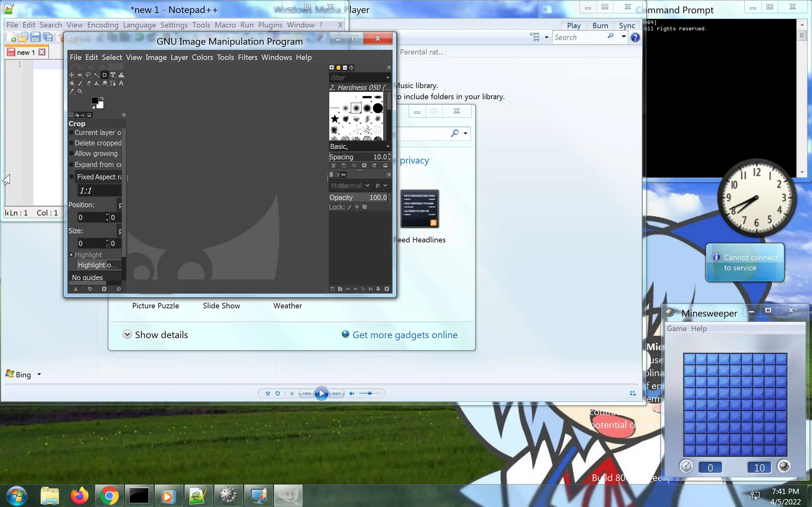Open Firefox from the taskbar

pyautogui.click(x=80, y=496)
